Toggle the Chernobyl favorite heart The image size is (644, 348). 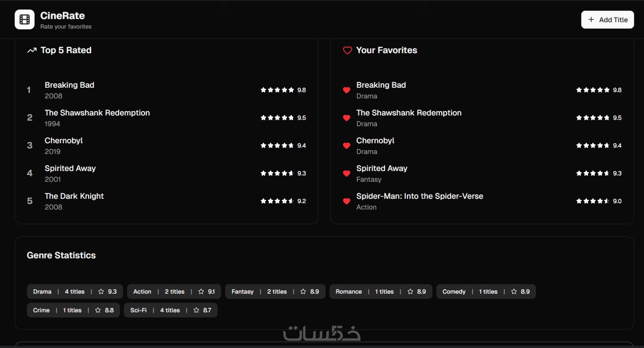[347, 146]
